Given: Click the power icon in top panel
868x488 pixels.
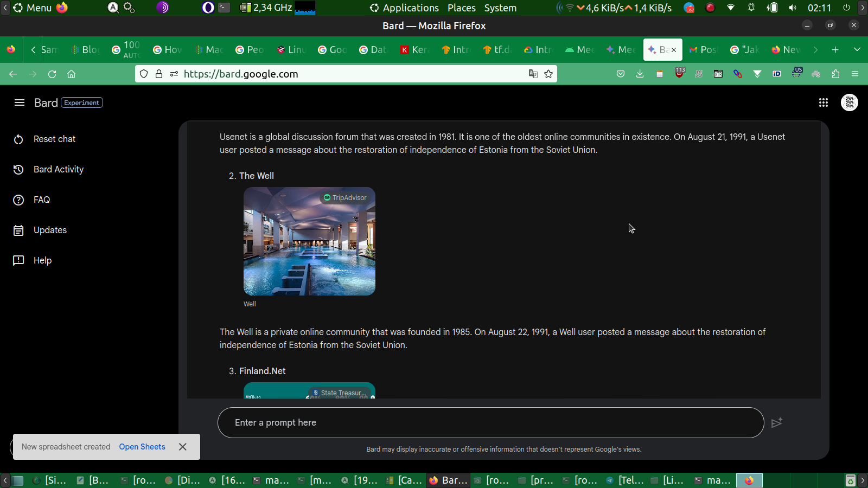Looking at the screenshot, I should 846,8.
